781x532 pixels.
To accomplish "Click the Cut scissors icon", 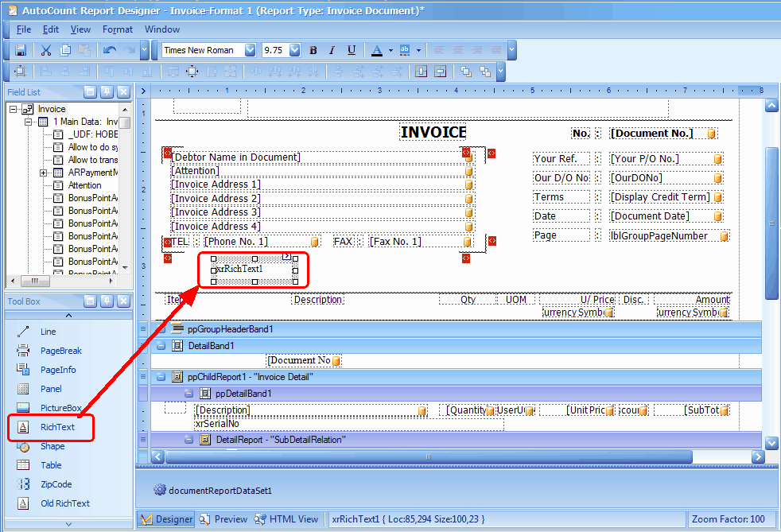I will (46, 50).
